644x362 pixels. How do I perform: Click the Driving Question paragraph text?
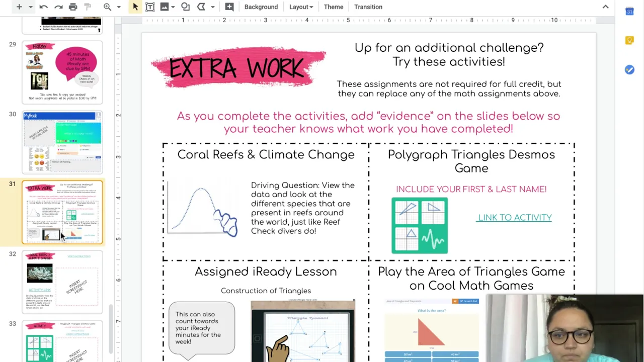coord(303,208)
